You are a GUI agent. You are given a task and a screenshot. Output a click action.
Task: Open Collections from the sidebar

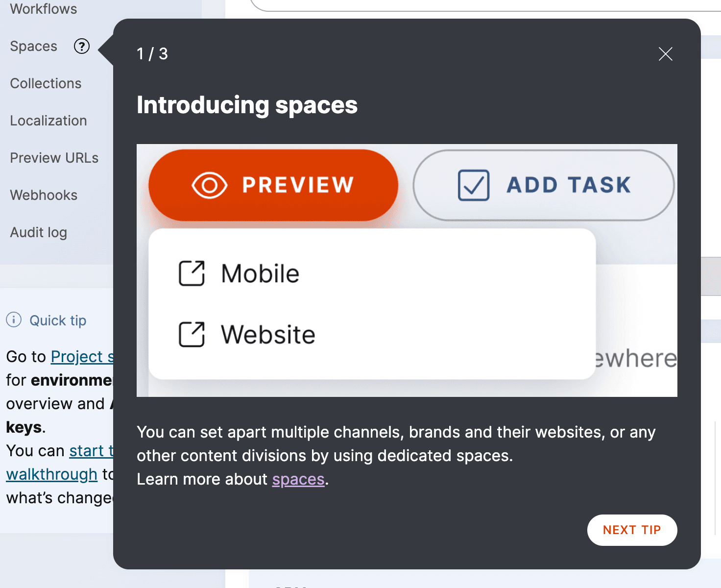[46, 83]
